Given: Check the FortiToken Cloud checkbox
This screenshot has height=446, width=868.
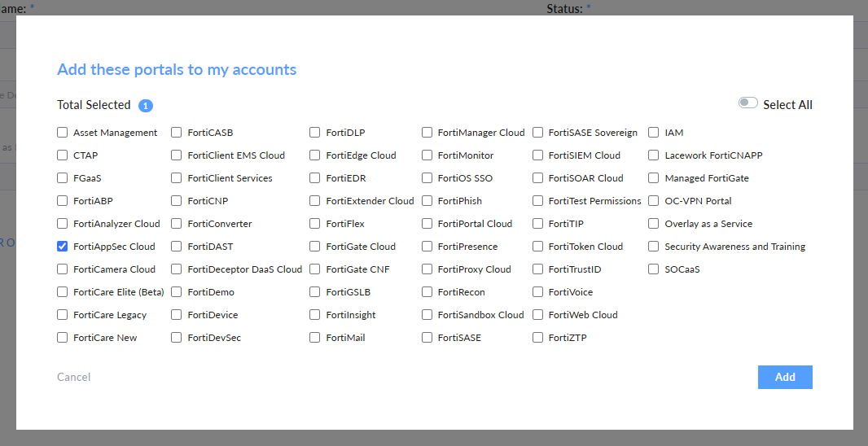Looking at the screenshot, I should click(x=538, y=247).
